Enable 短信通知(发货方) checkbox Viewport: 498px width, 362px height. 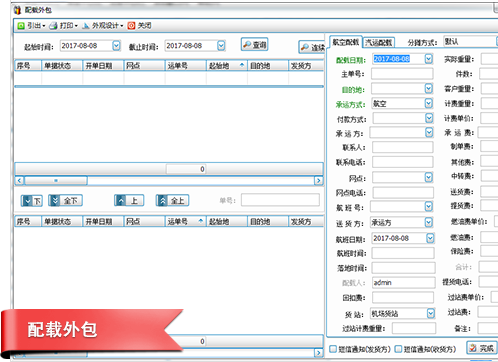click(x=333, y=349)
